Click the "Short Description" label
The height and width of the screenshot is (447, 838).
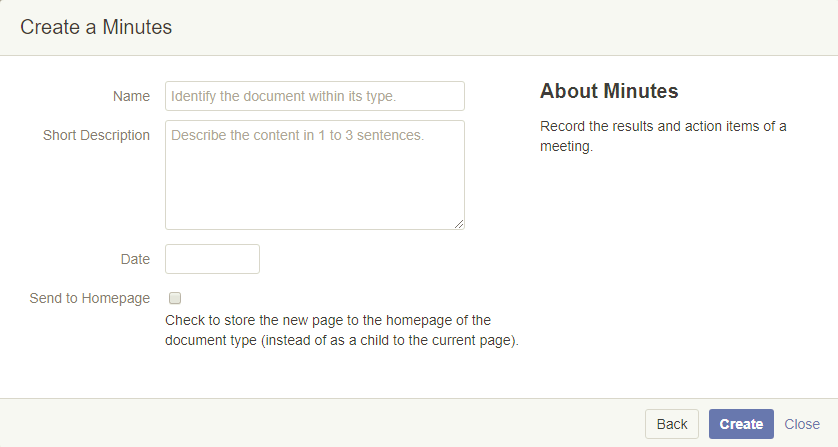coord(96,135)
